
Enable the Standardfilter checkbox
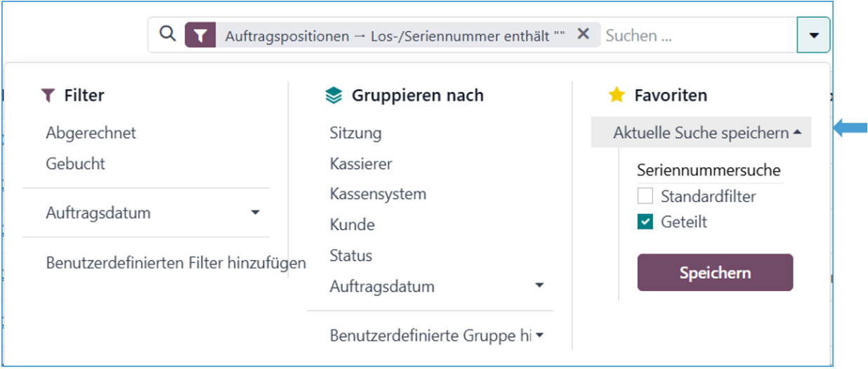point(645,196)
